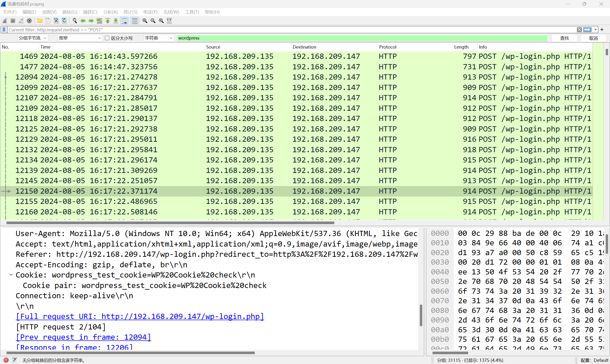Open the 统计(S) menu
Viewport: 610px width, 364px height.
[131, 12]
